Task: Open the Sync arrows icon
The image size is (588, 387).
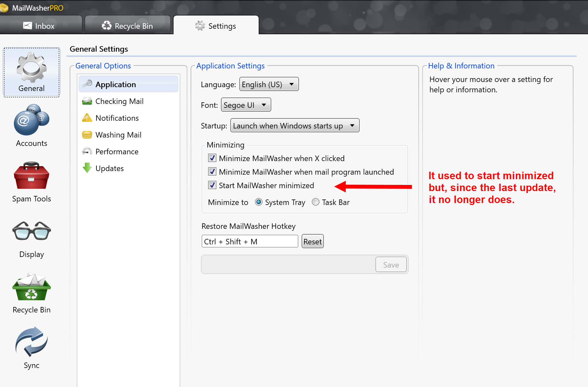Action: click(x=32, y=342)
